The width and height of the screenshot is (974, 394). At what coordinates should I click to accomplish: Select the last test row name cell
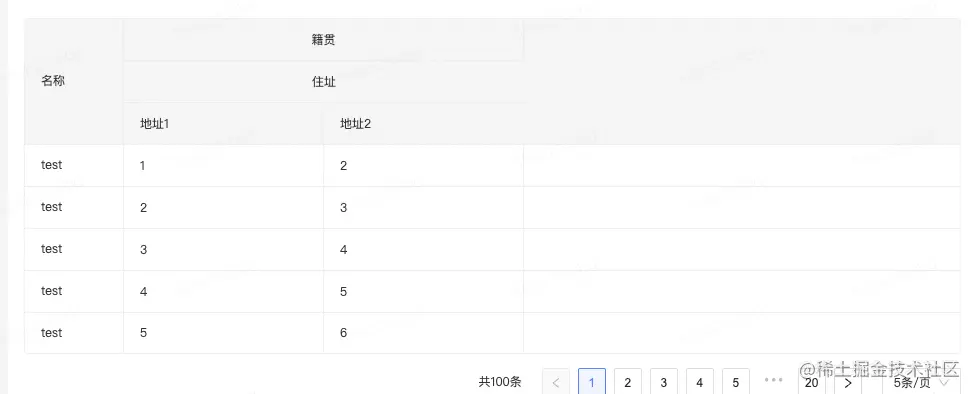pyautogui.click(x=74, y=332)
